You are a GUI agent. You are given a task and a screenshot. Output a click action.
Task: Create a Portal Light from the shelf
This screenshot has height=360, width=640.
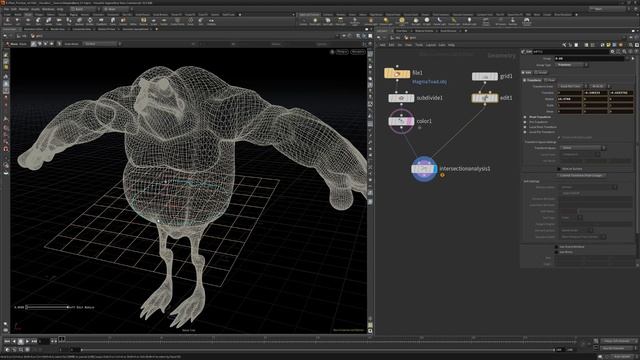[x=453, y=21]
